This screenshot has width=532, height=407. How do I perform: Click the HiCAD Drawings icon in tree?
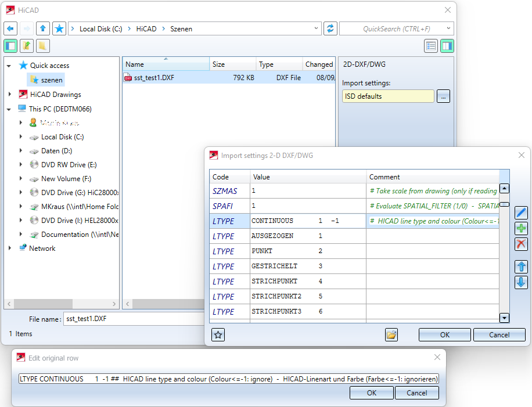pos(23,94)
